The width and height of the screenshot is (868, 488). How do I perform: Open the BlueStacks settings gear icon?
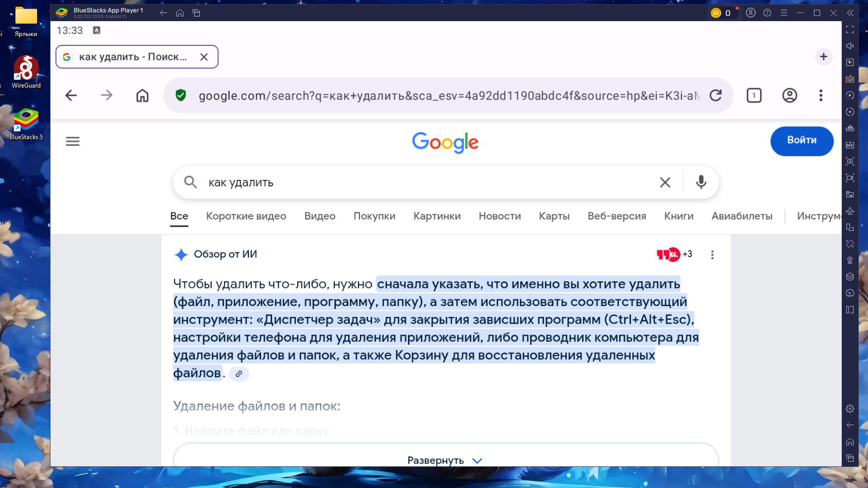pyautogui.click(x=850, y=409)
